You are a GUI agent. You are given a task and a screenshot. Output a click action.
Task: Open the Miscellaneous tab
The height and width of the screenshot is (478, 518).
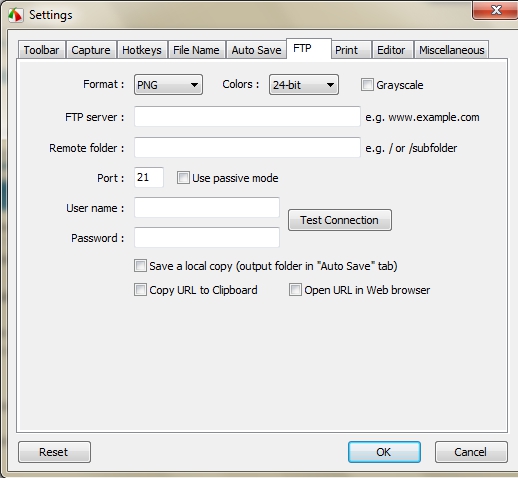pos(452,50)
